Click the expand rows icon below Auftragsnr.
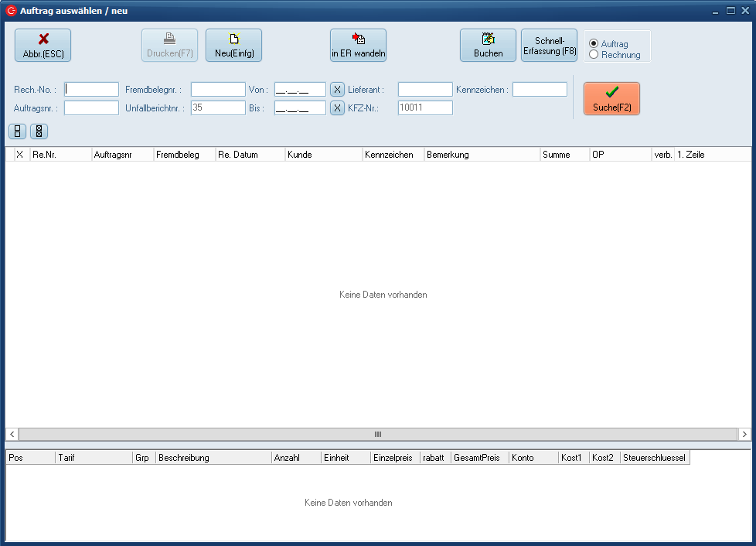756x546 pixels. 17,131
